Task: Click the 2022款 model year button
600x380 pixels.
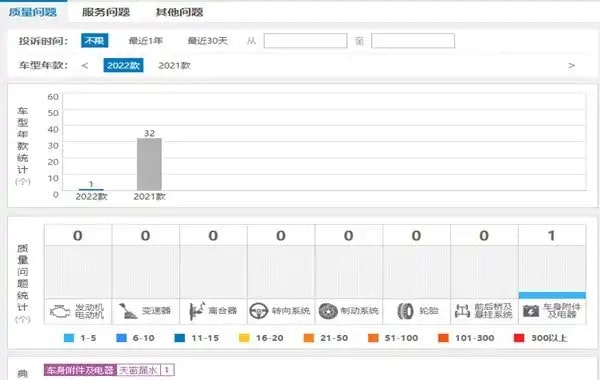Action: click(x=123, y=65)
